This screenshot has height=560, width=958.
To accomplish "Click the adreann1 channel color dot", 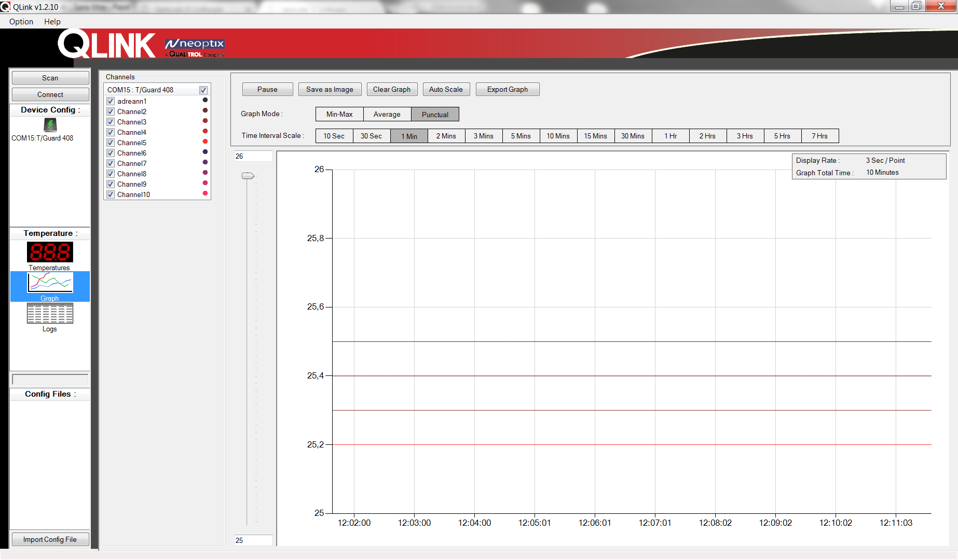I will [205, 101].
